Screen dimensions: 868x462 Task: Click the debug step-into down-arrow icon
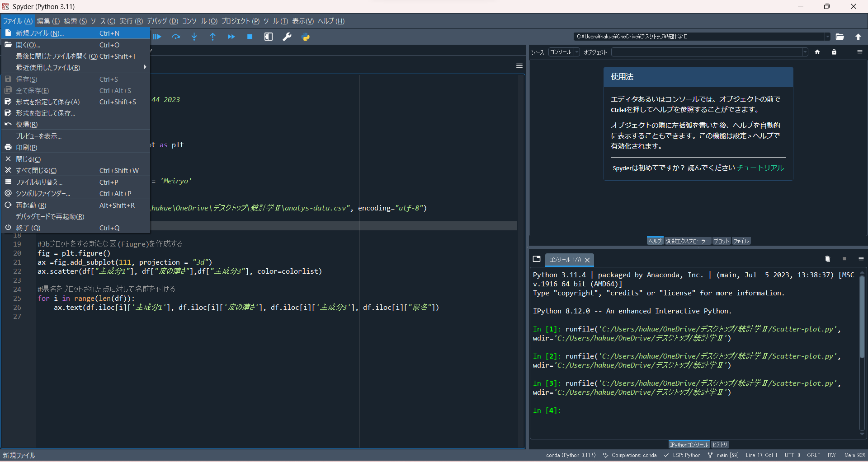click(x=194, y=37)
